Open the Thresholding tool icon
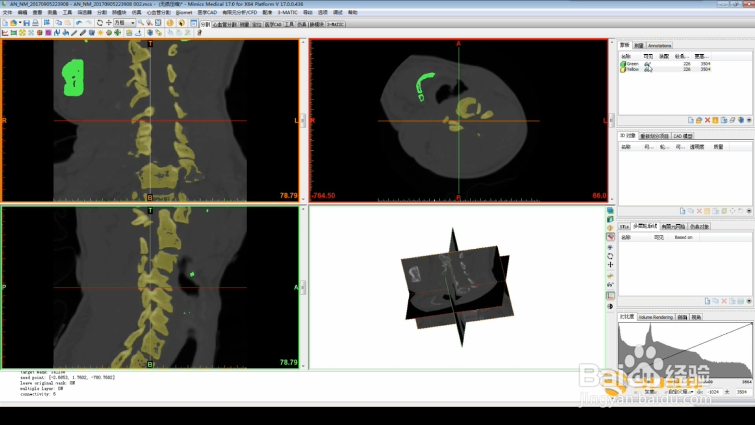 pos(5,33)
